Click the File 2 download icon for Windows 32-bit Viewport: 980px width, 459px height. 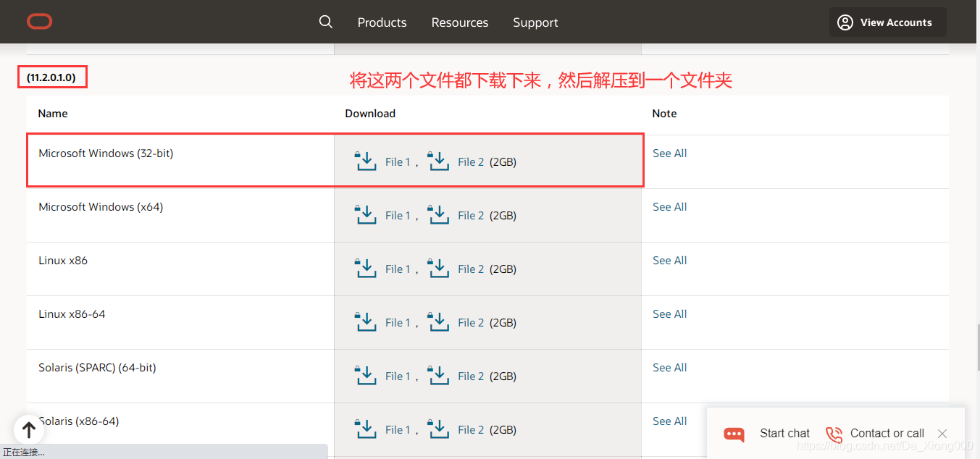tap(438, 161)
